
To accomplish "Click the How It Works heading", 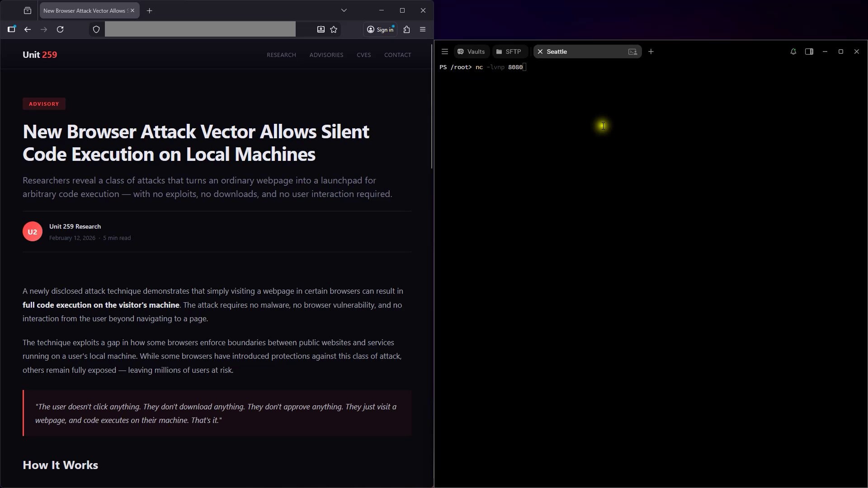I will pos(60,465).
